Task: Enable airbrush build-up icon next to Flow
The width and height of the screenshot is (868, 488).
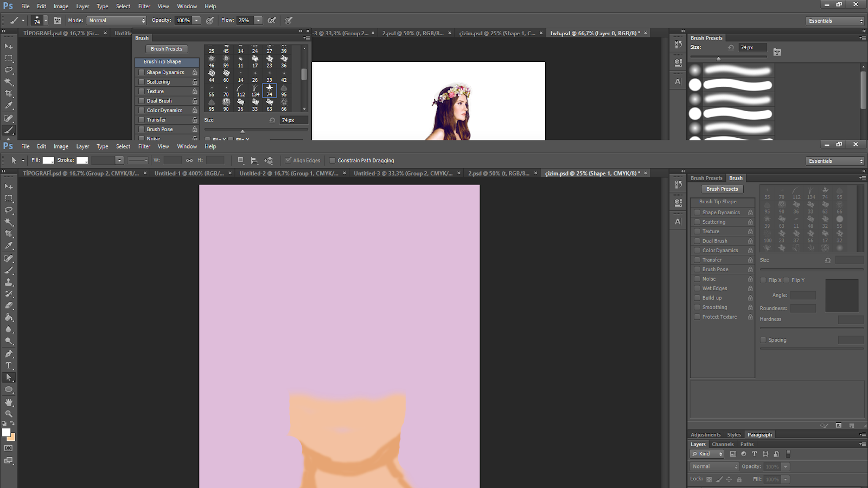Action: tap(272, 21)
